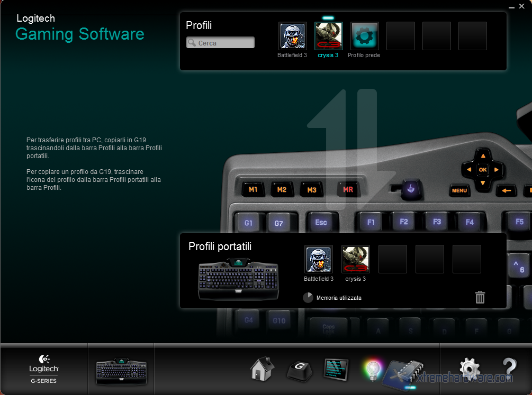
Task: Click the Logitech G-Series logo
Action: 44,369
